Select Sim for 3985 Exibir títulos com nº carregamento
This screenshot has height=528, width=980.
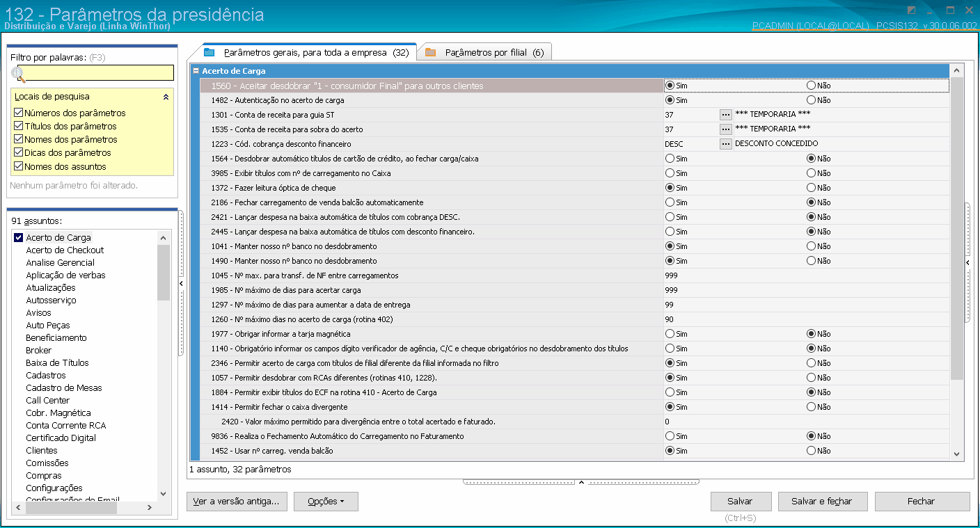click(670, 173)
